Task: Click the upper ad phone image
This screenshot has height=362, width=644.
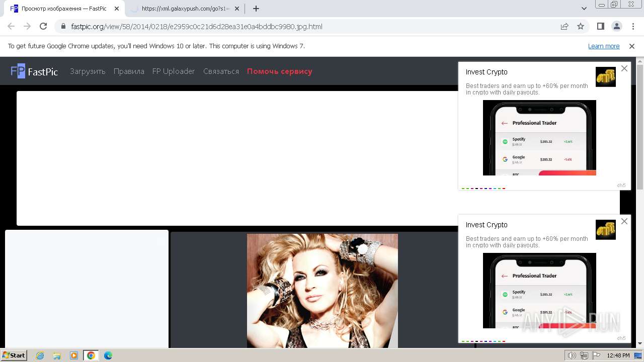Action: pyautogui.click(x=539, y=138)
